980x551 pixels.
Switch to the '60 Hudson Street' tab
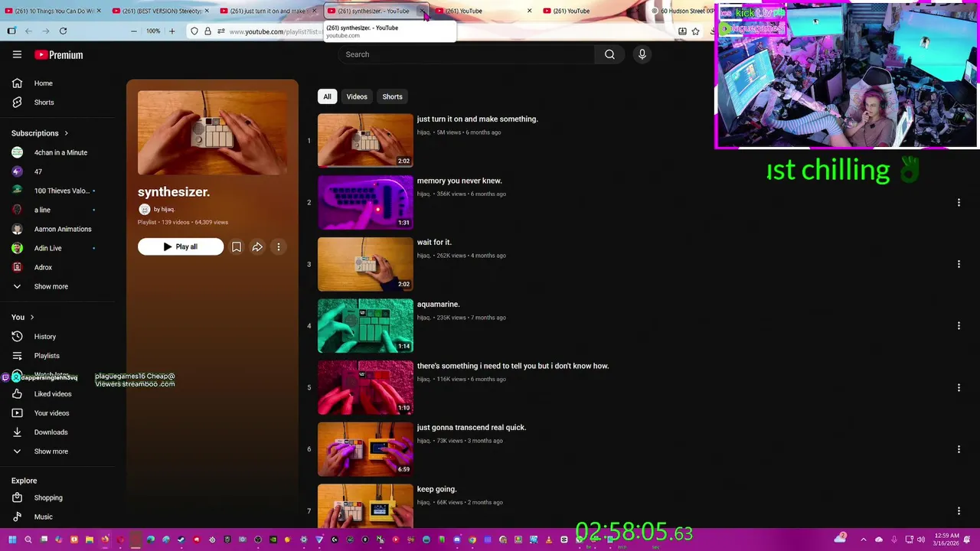click(681, 11)
